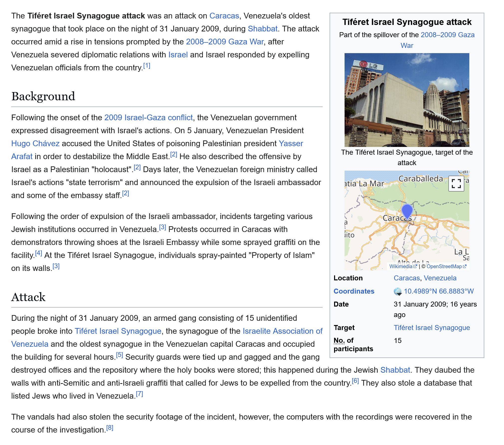Image resolution: width=504 pixels, height=445 pixels.
Task: Click citation [5] after several hours
Action: 120,355
